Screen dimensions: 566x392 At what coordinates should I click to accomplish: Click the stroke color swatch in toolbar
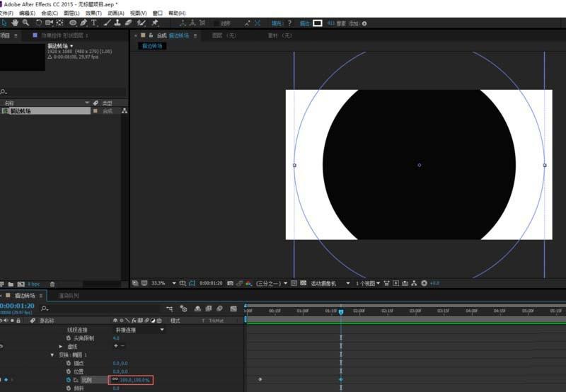point(318,23)
